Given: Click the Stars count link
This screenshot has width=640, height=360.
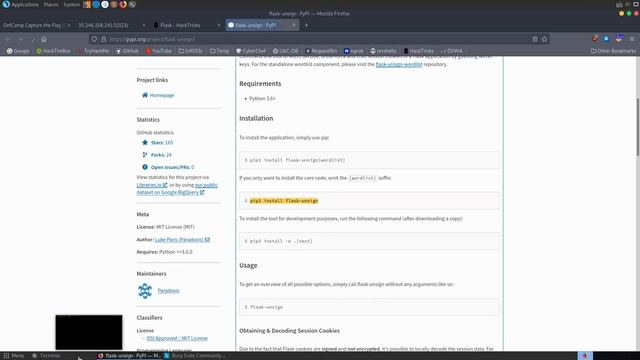Looking at the screenshot, I should coord(162,142).
